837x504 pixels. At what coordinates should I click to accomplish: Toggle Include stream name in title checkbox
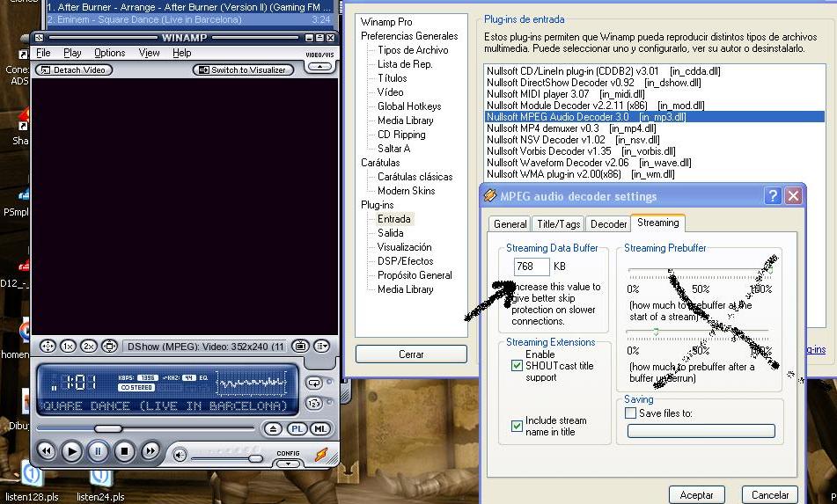click(x=516, y=426)
